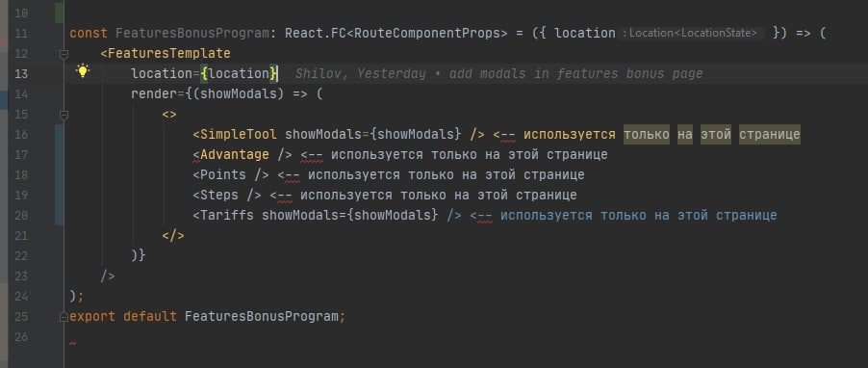Screen dimensions: 868x368
Task: Click gutter line number 24
Action: pyautogui.click(x=21, y=297)
